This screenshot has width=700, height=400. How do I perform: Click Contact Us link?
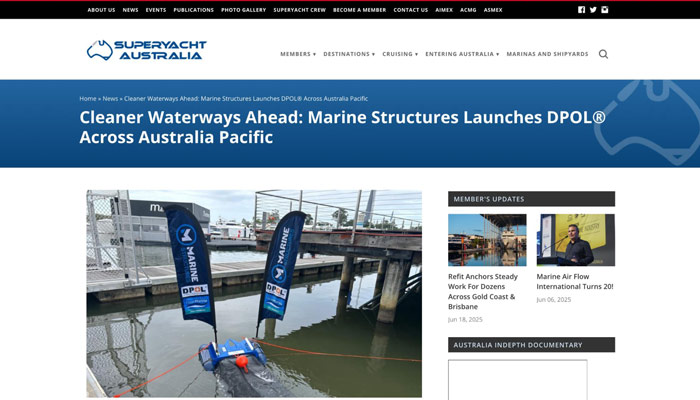[x=411, y=10]
